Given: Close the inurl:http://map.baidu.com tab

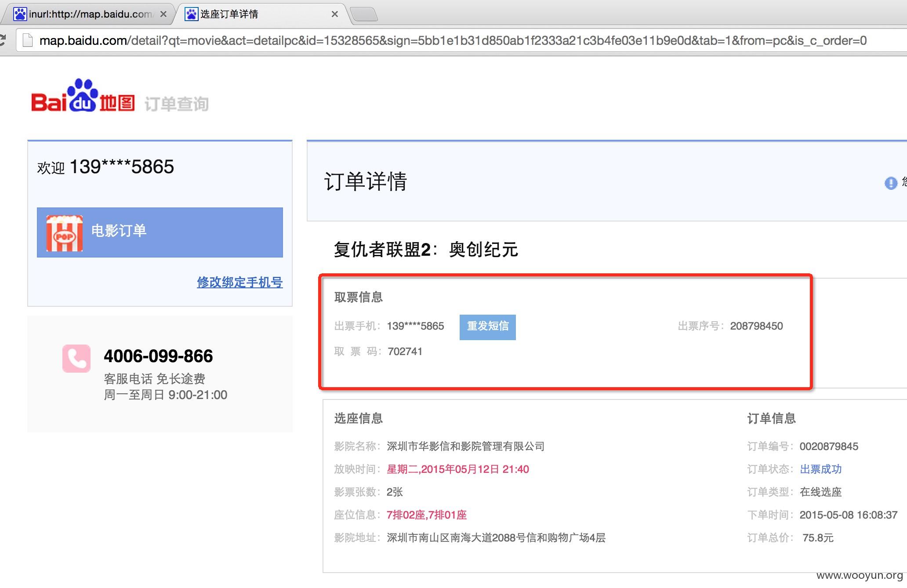Looking at the screenshot, I should click(x=163, y=14).
